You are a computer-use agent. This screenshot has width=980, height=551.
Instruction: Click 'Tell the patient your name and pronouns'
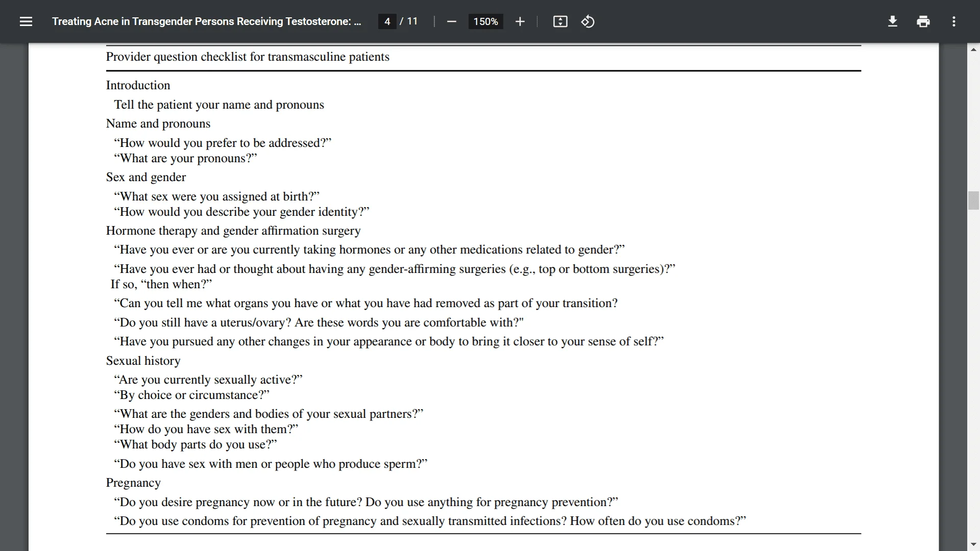(x=219, y=105)
